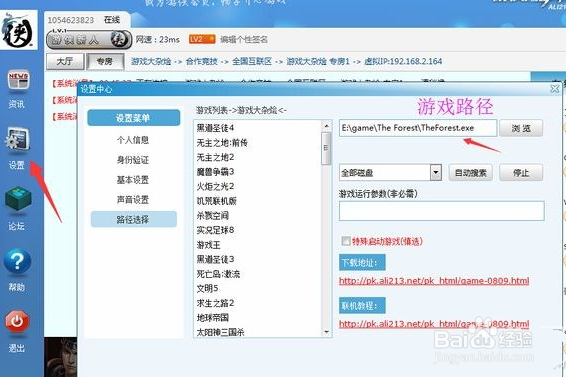Click 游戏大杂烩 专房1 breadcrumb link

click(x=318, y=61)
